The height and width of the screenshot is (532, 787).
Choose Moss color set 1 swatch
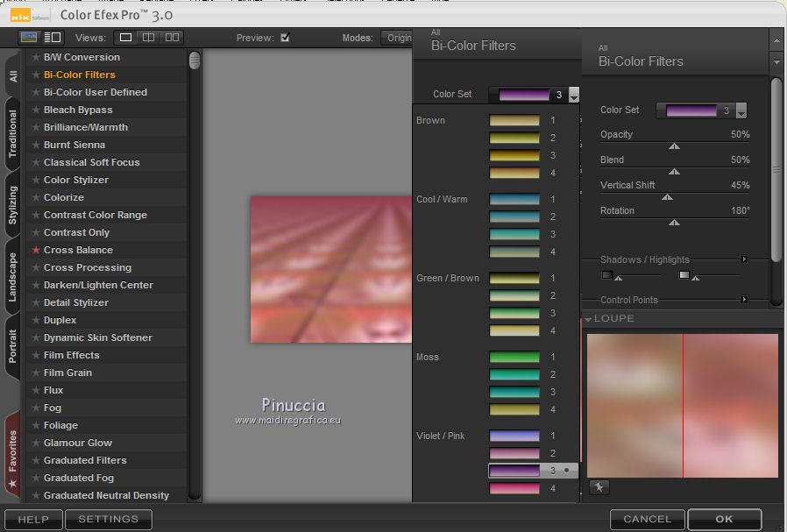coord(514,357)
